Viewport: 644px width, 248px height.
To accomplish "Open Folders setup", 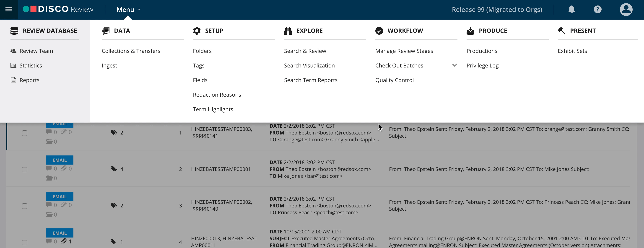I will pos(202,51).
